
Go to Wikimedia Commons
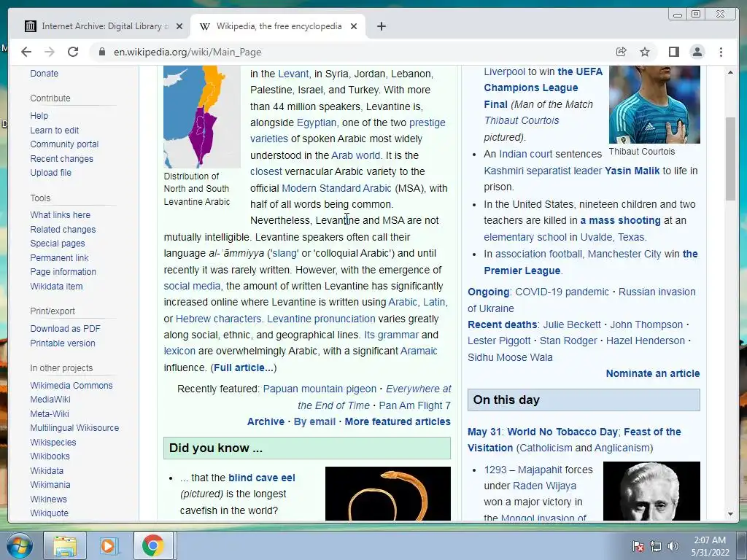[71, 385]
